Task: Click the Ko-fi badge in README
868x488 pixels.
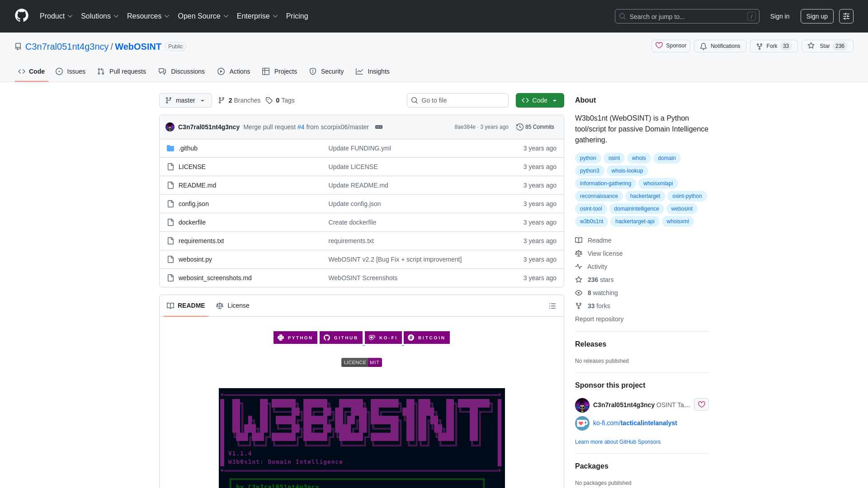Action: [x=383, y=338]
